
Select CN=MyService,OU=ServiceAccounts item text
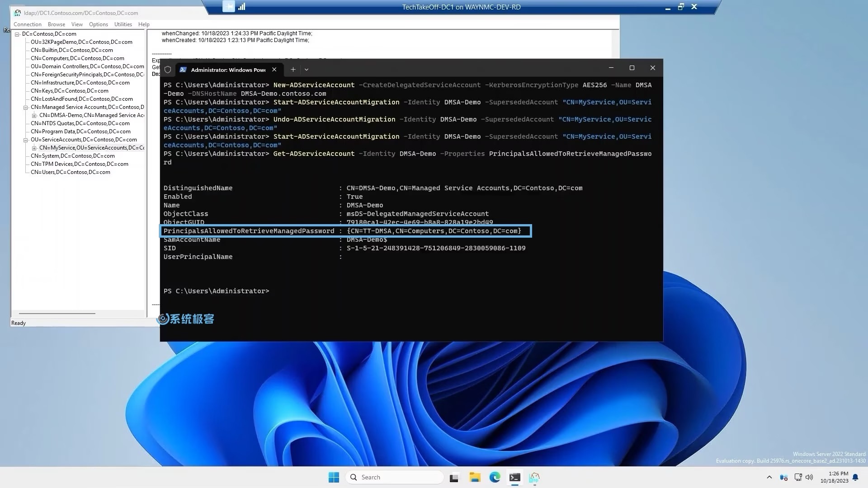92,148
